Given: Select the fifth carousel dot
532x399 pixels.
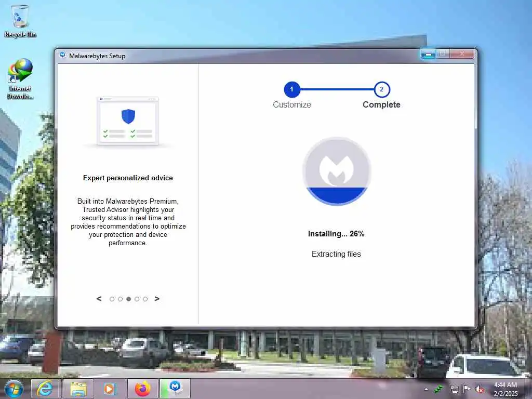Looking at the screenshot, I should (x=145, y=299).
